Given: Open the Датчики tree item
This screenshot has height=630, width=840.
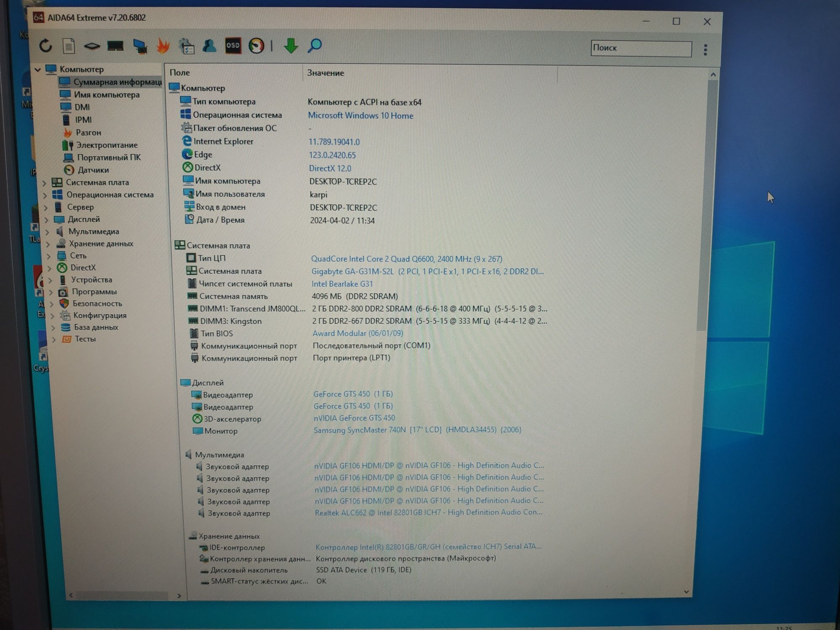Looking at the screenshot, I should pyautogui.click(x=87, y=170).
